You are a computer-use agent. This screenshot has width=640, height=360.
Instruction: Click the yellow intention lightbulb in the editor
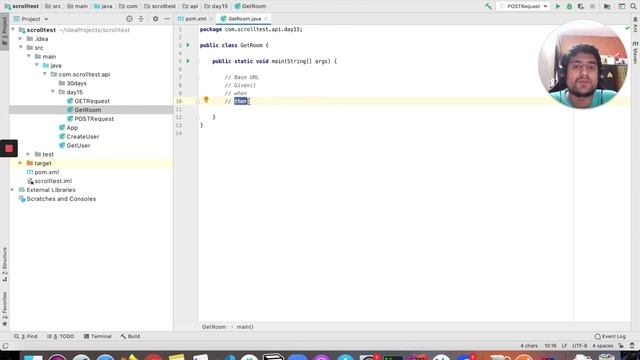point(206,100)
